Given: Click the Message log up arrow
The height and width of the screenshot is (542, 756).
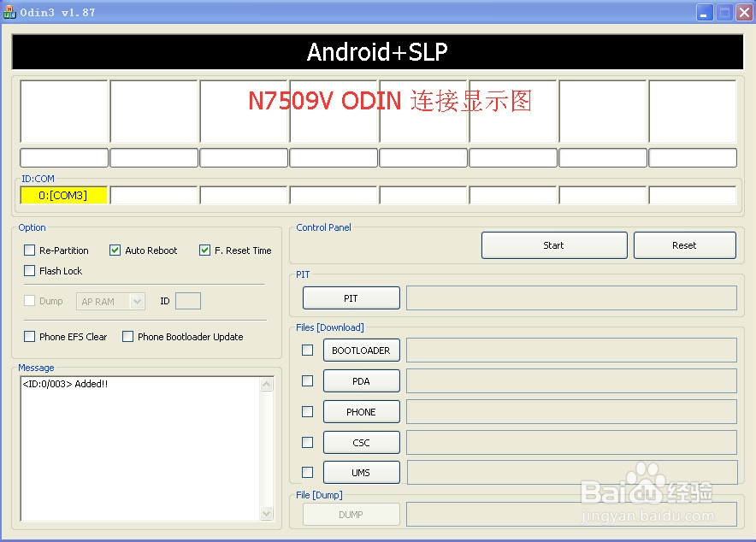Looking at the screenshot, I should click(266, 385).
